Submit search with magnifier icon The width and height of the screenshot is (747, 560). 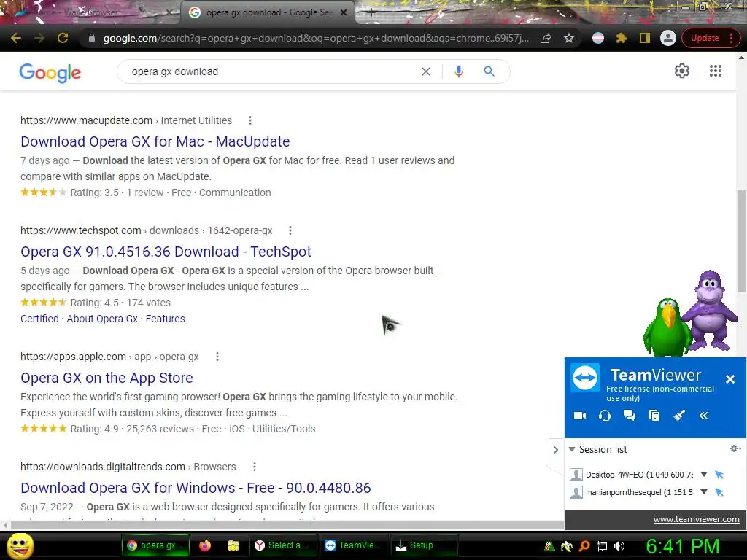coord(489,71)
